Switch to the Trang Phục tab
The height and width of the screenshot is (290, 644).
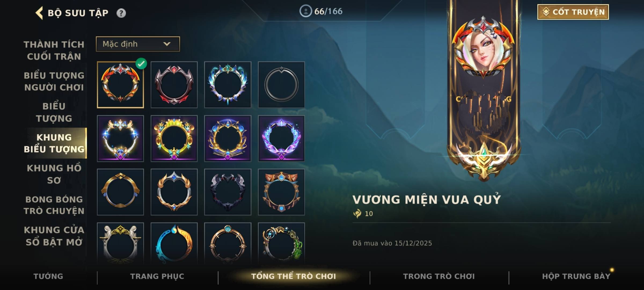157,276
